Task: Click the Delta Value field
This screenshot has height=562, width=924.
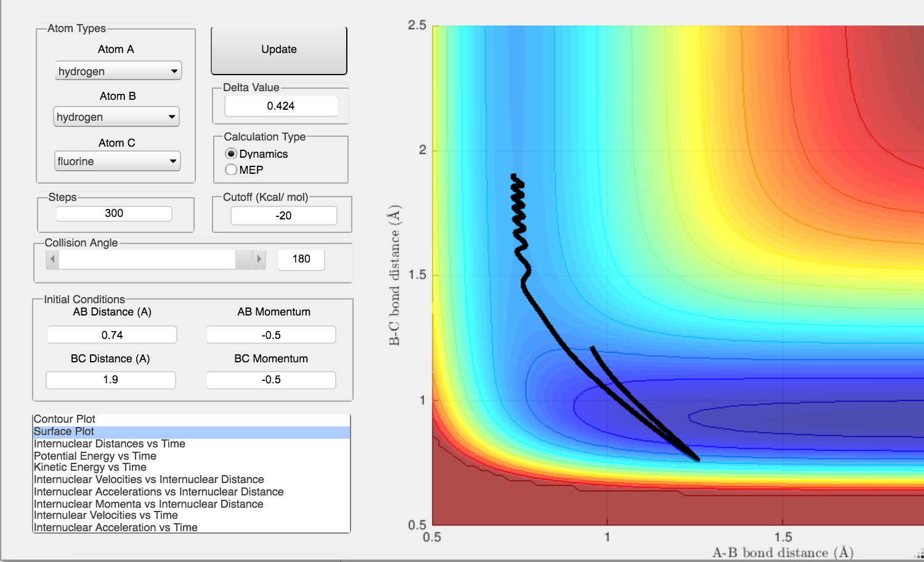Action: 281,106
